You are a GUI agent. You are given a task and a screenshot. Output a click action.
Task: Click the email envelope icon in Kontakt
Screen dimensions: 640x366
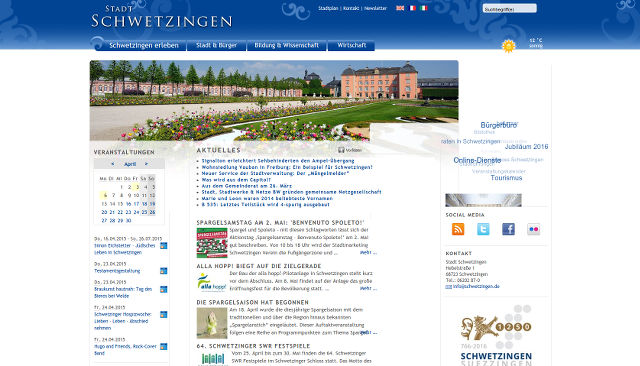[x=448, y=287]
